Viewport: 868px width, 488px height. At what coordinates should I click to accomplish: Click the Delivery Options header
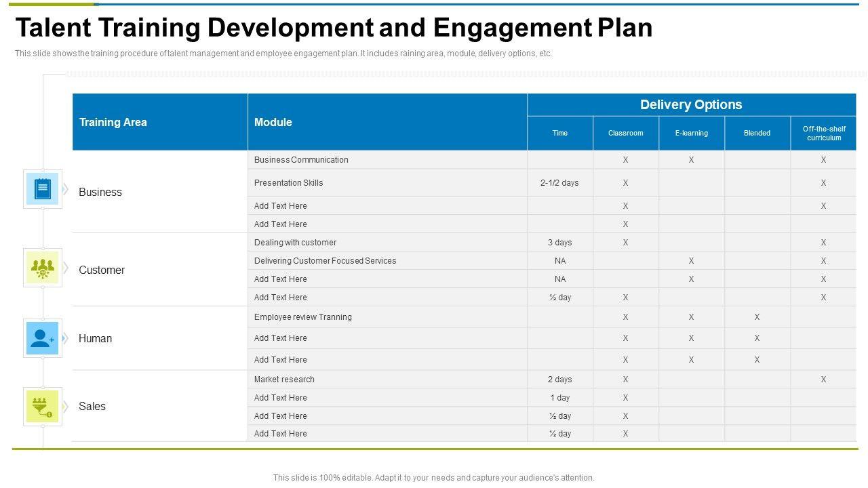(692, 104)
